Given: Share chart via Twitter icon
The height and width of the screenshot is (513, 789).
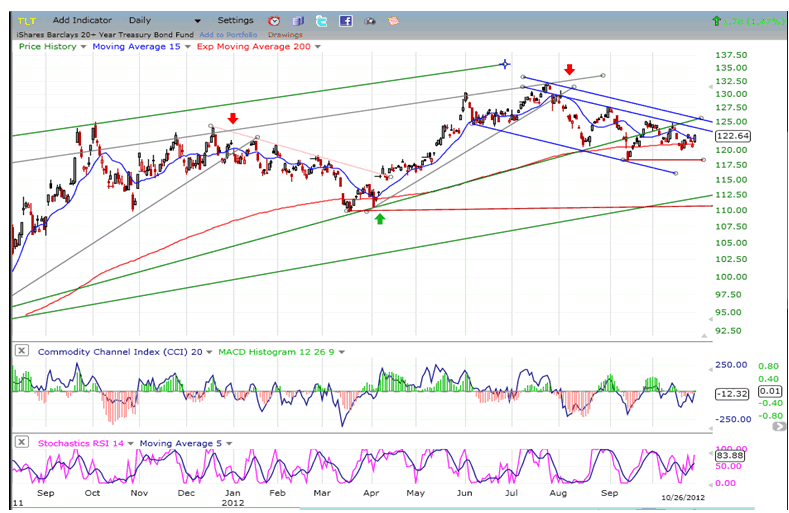Looking at the screenshot, I should [x=322, y=20].
